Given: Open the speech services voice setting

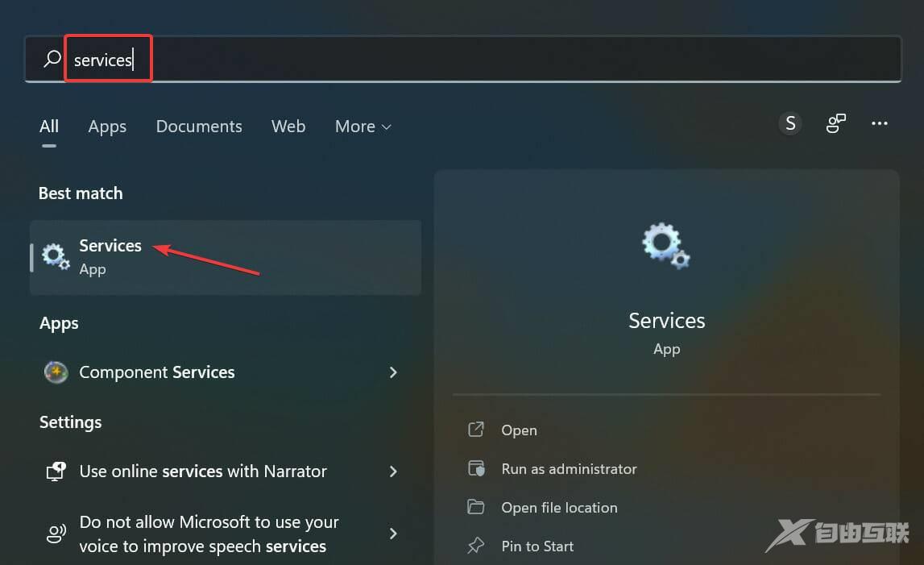Looking at the screenshot, I should click(x=226, y=534).
